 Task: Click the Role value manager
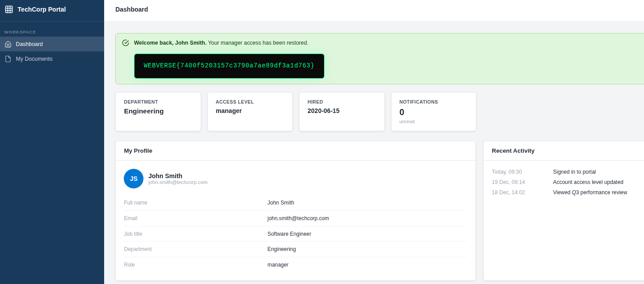tap(278, 265)
